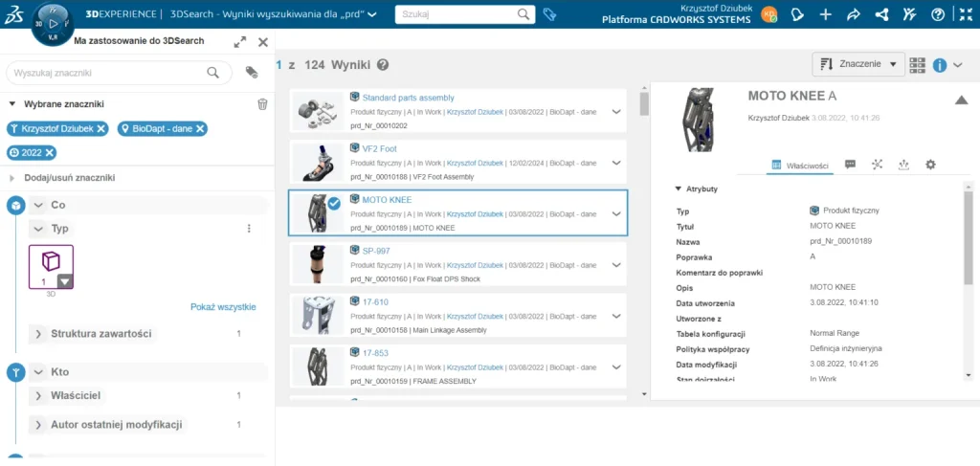This screenshot has height=466, width=980.
Task: Collapse the Co section
Action: (x=38, y=205)
